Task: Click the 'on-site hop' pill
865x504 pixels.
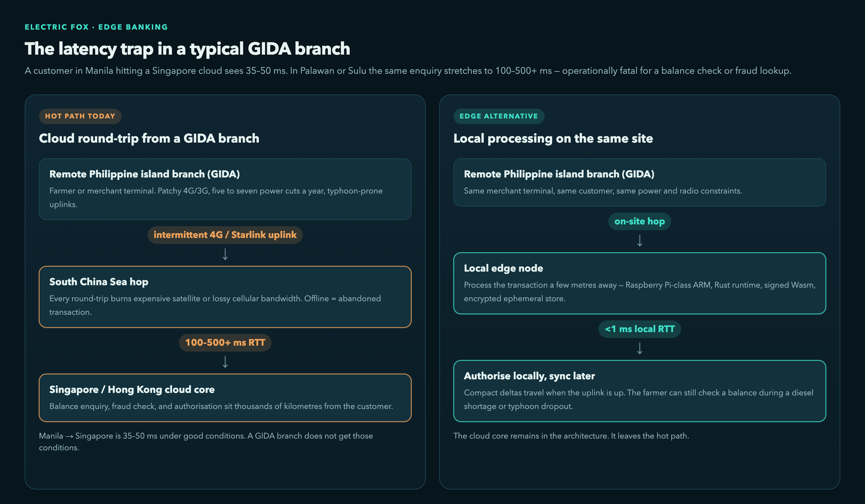Action: tap(639, 222)
